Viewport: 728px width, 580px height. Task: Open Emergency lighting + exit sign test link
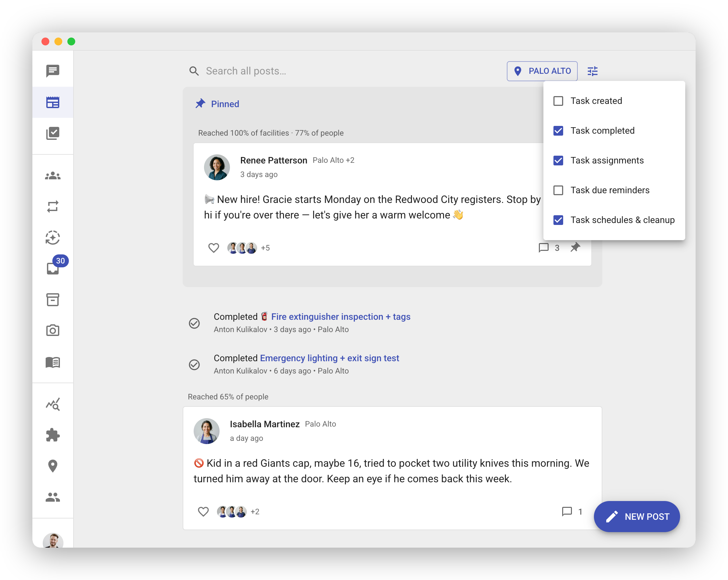(329, 358)
